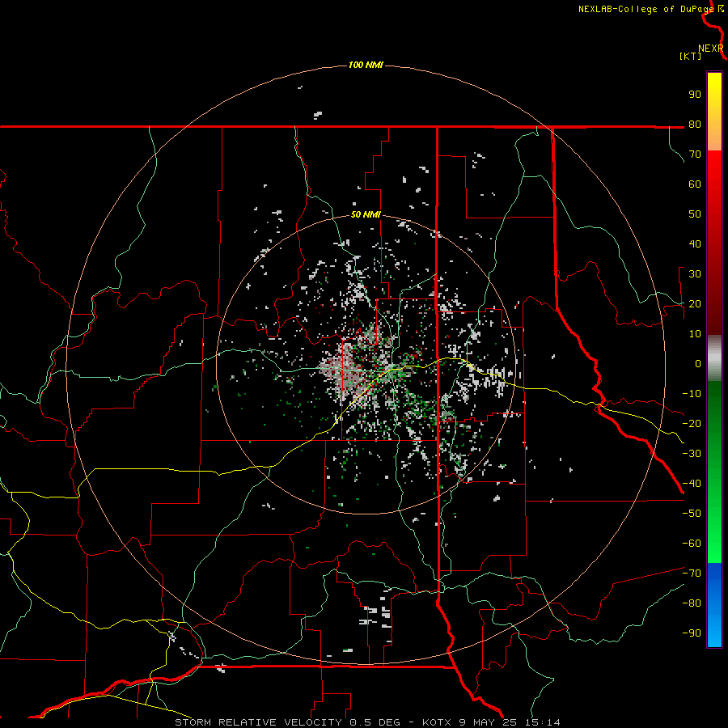Click the -80 value on velocity scale

point(692,603)
